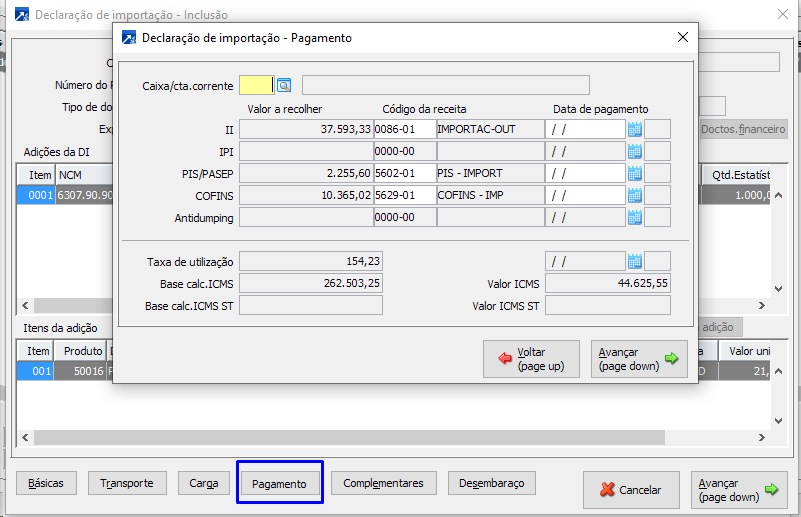
Task: Click Base calc.ICMS value 262.503,25
Action: click(311, 283)
